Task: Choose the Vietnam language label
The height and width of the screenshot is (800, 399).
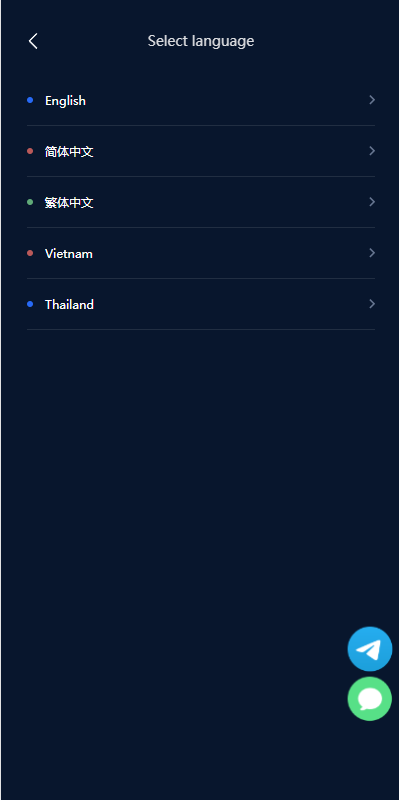Action: (x=69, y=254)
